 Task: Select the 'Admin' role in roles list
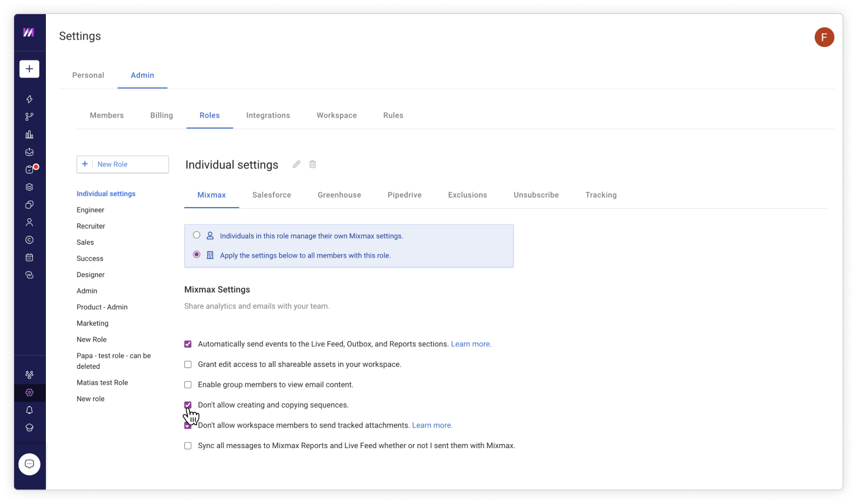point(87,291)
